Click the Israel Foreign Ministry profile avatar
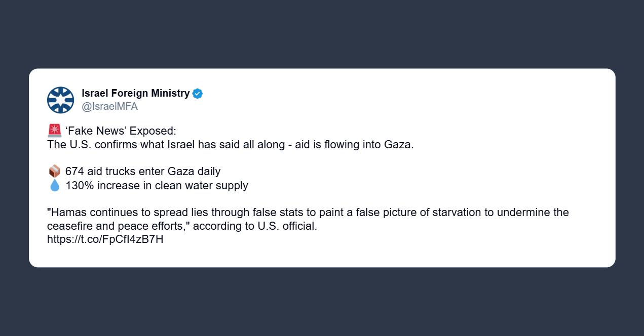 [x=60, y=100]
